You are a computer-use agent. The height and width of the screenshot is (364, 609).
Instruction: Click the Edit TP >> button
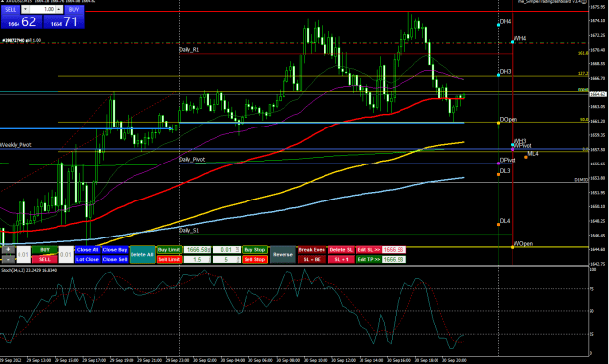[368, 259]
